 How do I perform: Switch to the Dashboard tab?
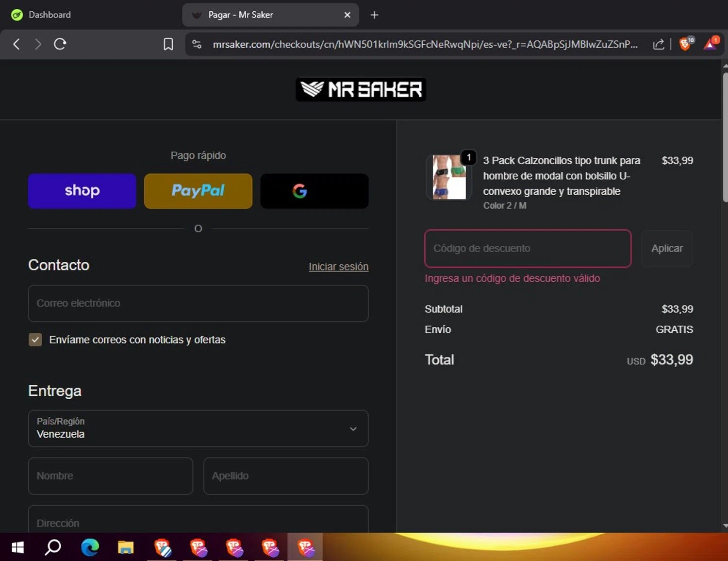coord(50,15)
